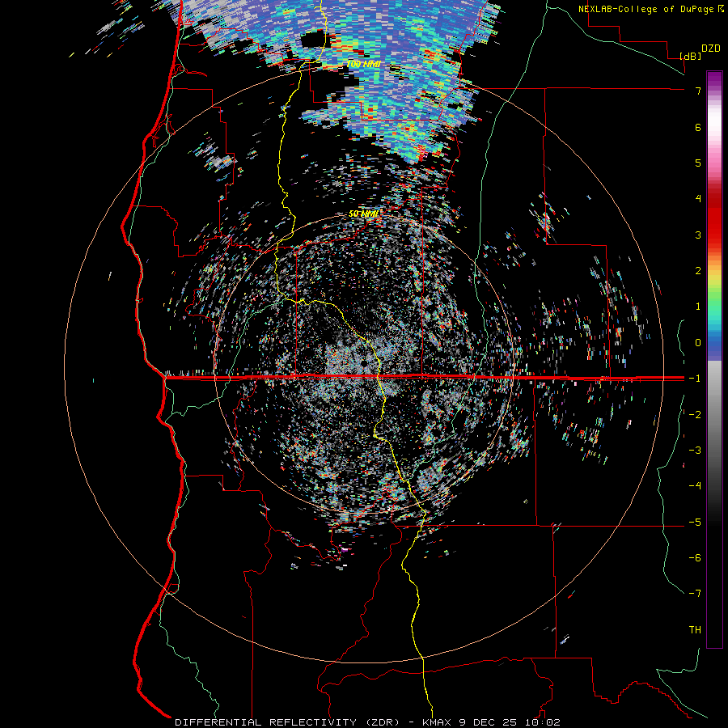This screenshot has width=728, height=728.
Task: Click the 1 value on the scale
Action: tap(698, 307)
